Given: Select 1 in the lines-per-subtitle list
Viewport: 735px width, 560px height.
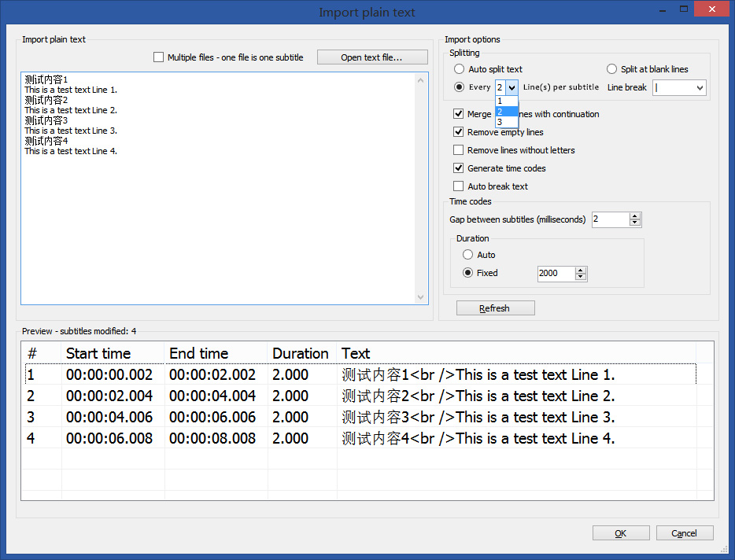Looking at the screenshot, I should (506, 101).
